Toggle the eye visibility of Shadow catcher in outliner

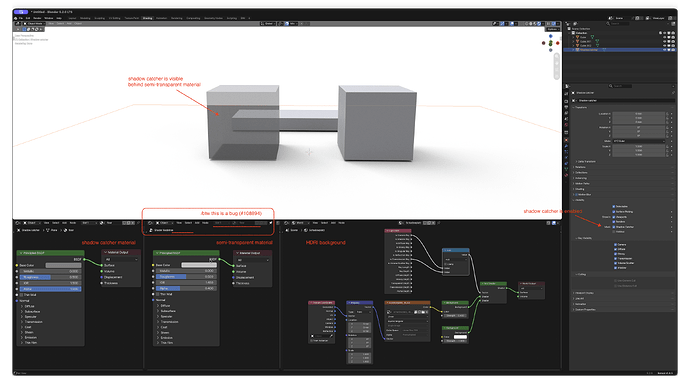(x=664, y=50)
